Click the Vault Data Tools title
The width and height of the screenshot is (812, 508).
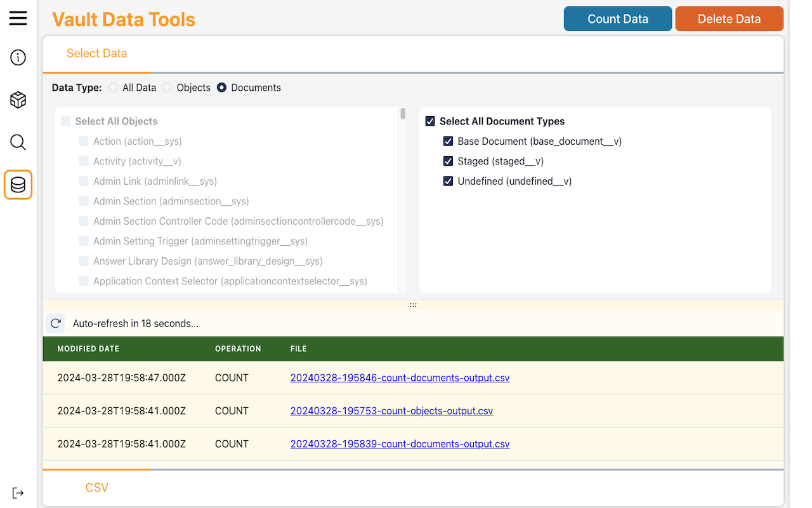point(124,20)
